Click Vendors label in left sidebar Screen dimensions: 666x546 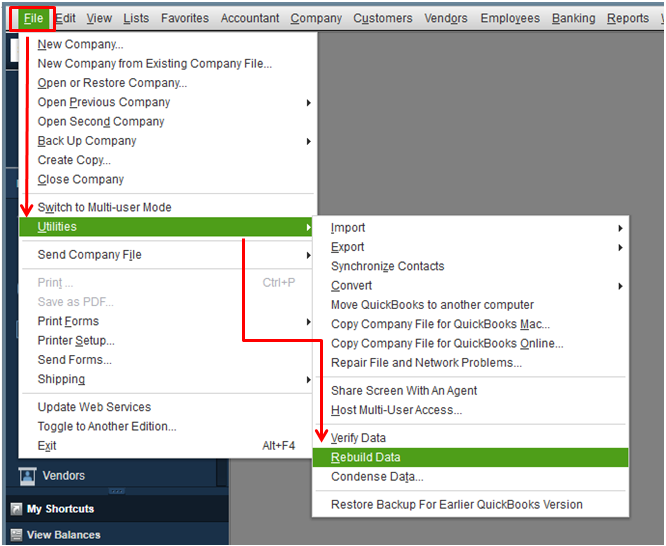(64, 475)
